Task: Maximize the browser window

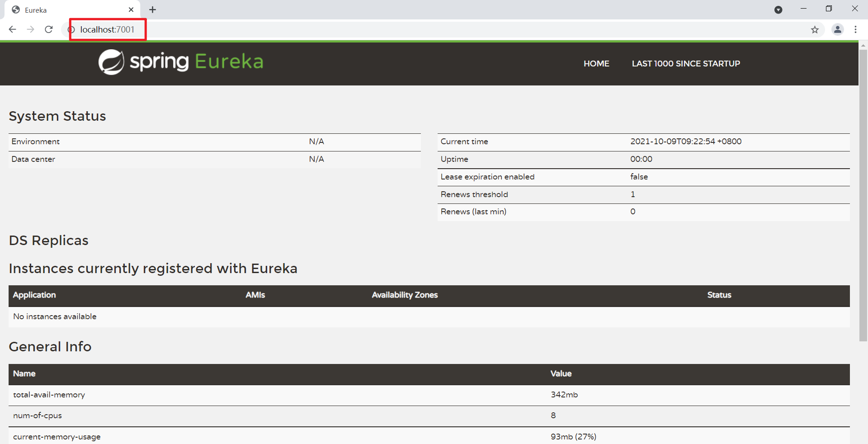Action: point(829,9)
